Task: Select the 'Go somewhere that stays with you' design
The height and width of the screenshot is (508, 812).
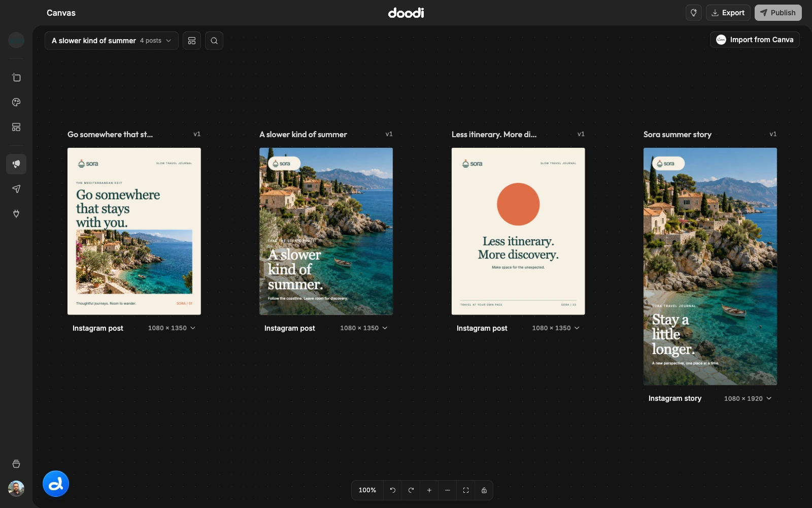Action: (134, 231)
